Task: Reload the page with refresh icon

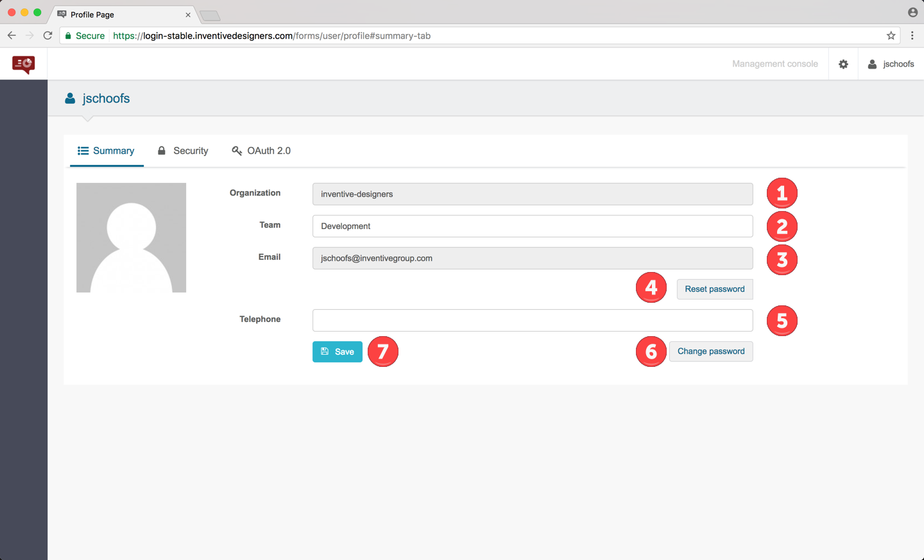Action: click(47, 36)
